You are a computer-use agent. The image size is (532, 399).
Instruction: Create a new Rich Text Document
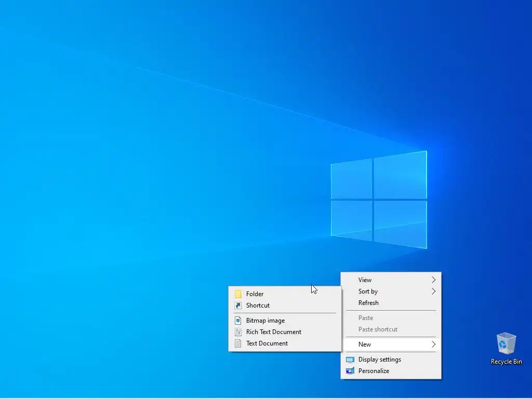(285, 332)
